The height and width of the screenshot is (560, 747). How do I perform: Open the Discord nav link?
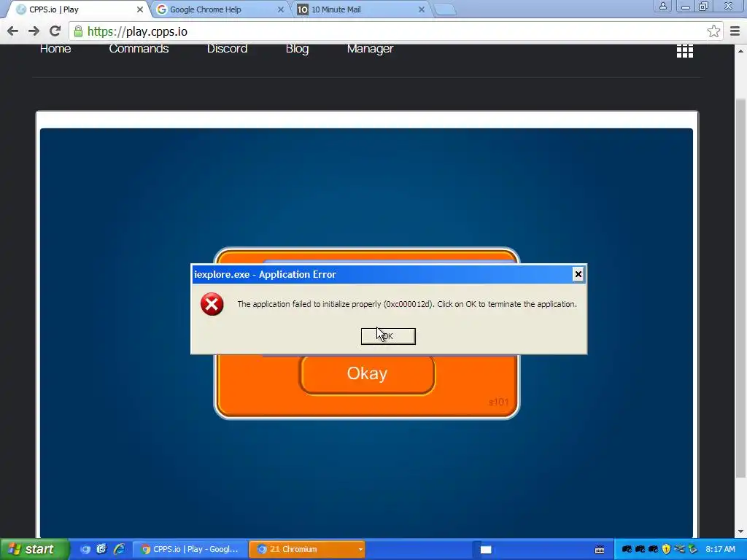(x=228, y=49)
